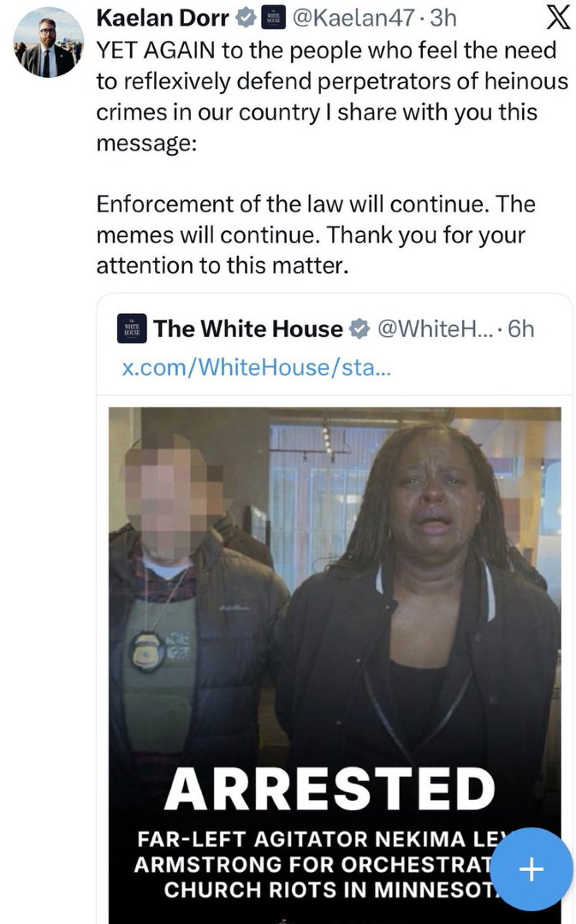
Task: Open The White House avatar in quoted post
Action: (132, 329)
